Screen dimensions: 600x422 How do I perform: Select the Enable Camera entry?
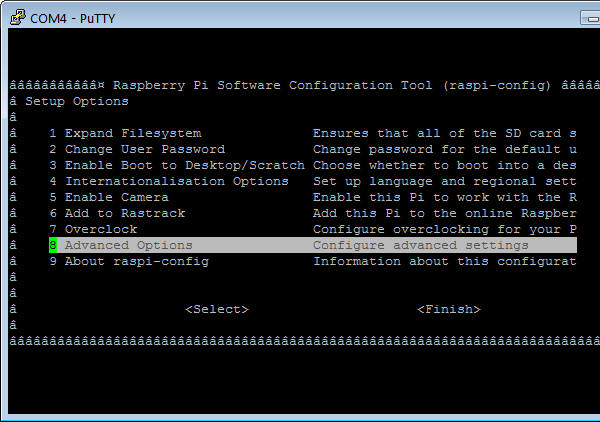128,197
